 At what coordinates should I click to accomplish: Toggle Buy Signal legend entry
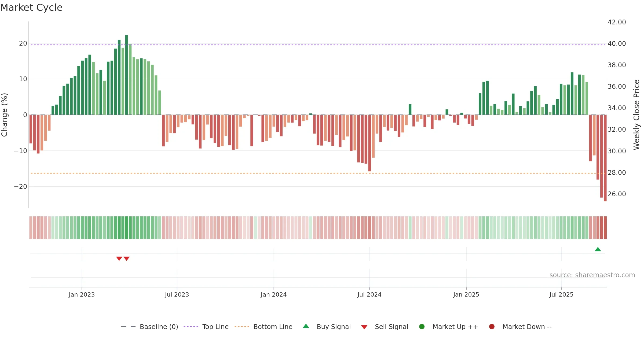(x=327, y=327)
